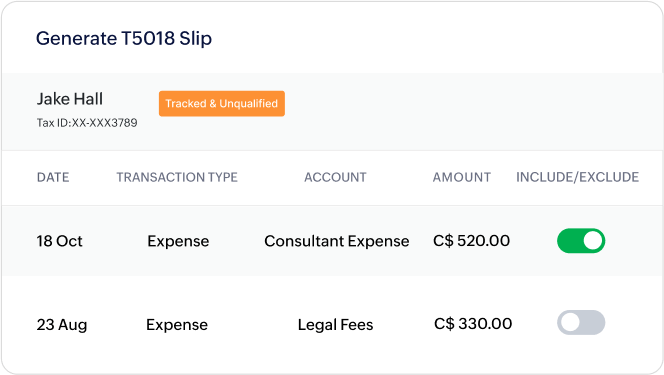Click Expense type in 18 Oct row
664x375 pixels.
pyautogui.click(x=178, y=241)
